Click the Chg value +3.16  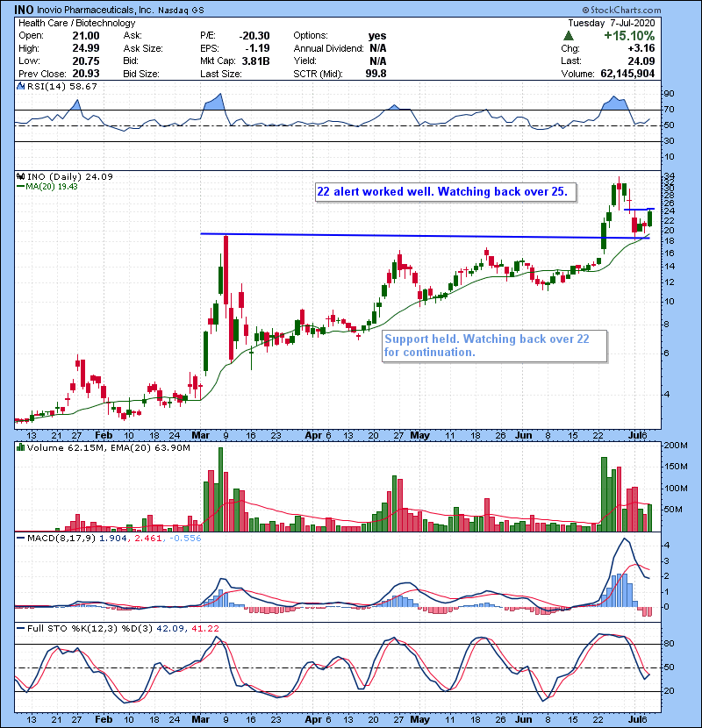click(x=641, y=48)
